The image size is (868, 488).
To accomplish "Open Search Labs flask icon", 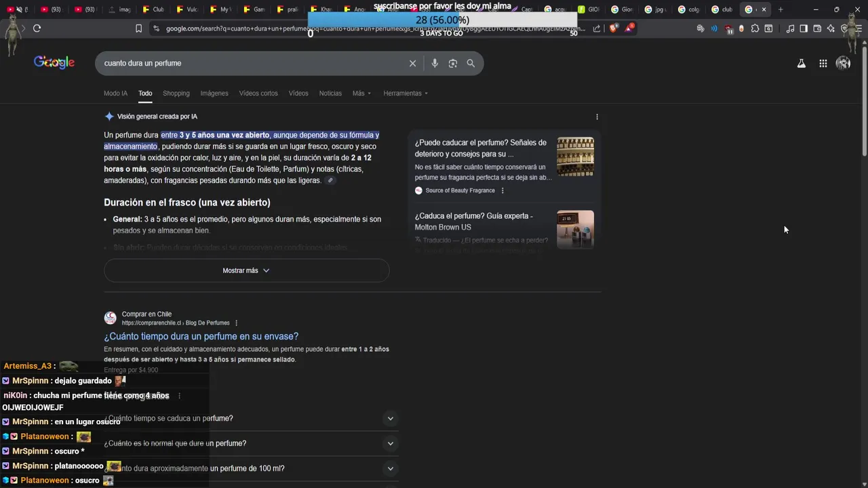I will [801, 63].
